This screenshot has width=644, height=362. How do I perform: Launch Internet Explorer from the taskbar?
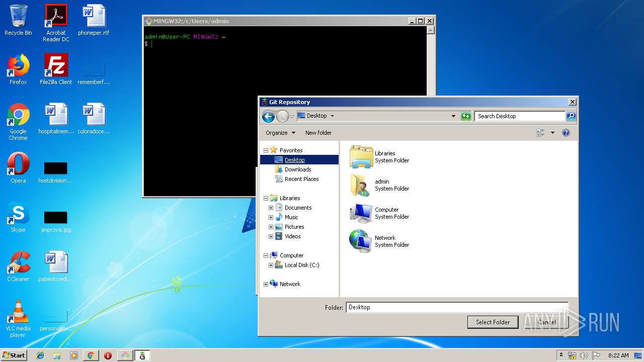pyautogui.click(x=40, y=355)
